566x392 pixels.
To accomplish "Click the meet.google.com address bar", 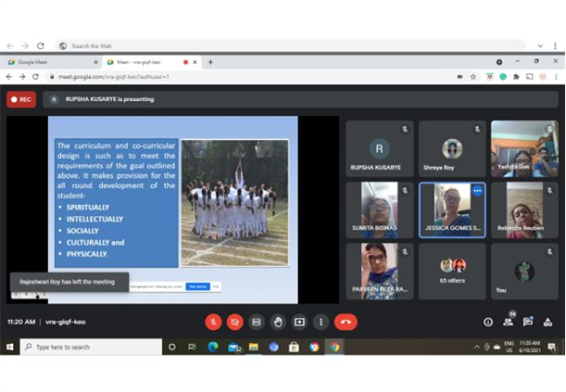I will click(x=253, y=77).
